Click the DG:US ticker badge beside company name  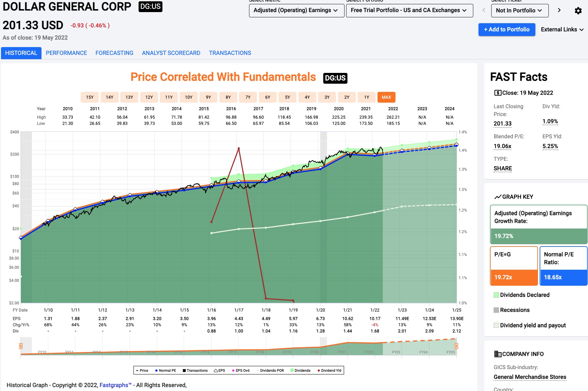click(150, 7)
